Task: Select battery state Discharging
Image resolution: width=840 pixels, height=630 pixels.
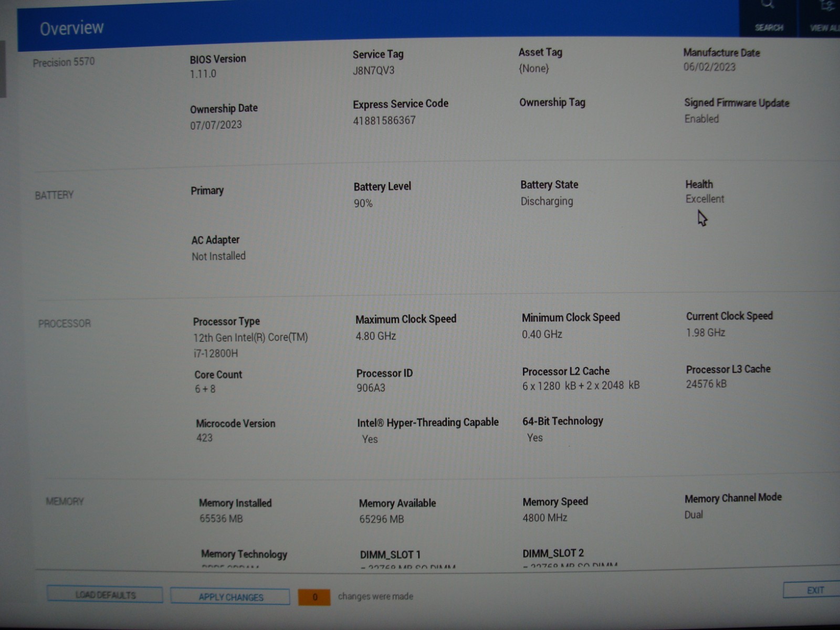Action: (x=547, y=201)
